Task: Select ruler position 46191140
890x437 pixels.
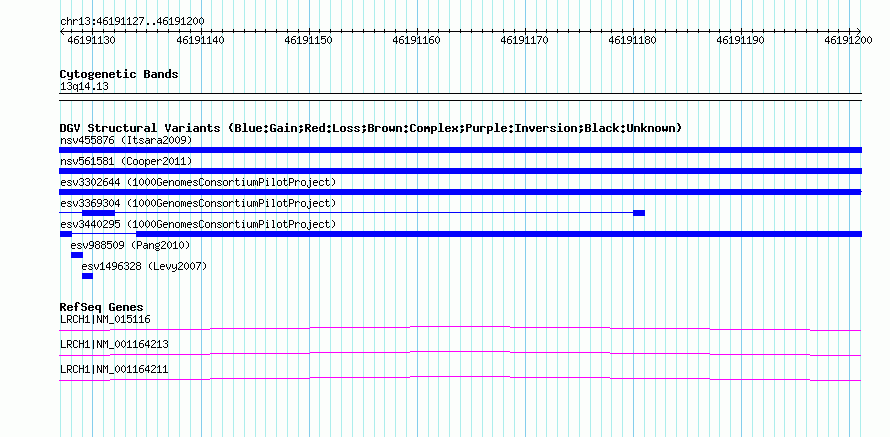Action: tap(200, 40)
